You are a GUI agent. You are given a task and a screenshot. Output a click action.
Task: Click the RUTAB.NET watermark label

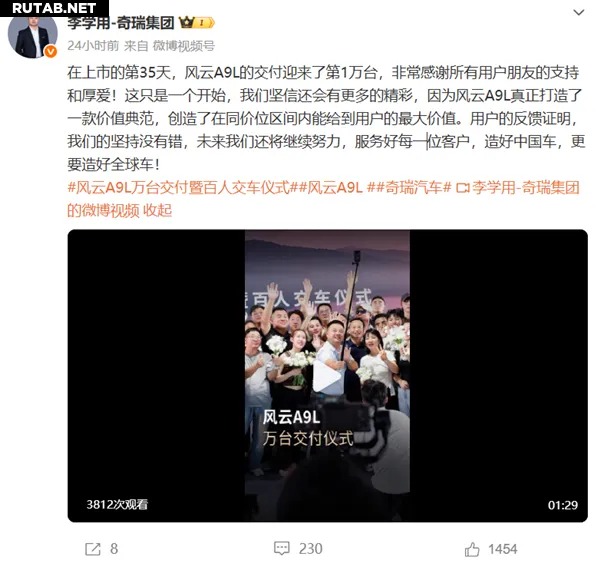pyautogui.click(x=54, y=8)
